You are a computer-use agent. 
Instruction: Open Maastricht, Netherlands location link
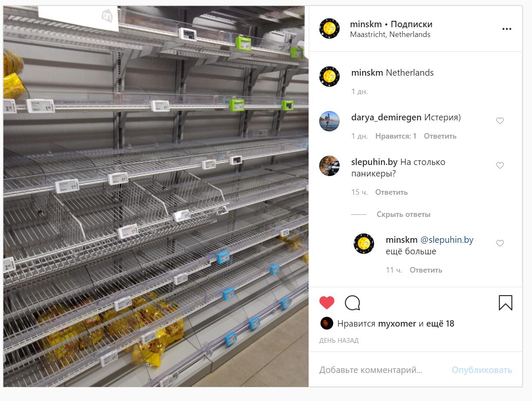pyautogui.click(x=390, y=35)
